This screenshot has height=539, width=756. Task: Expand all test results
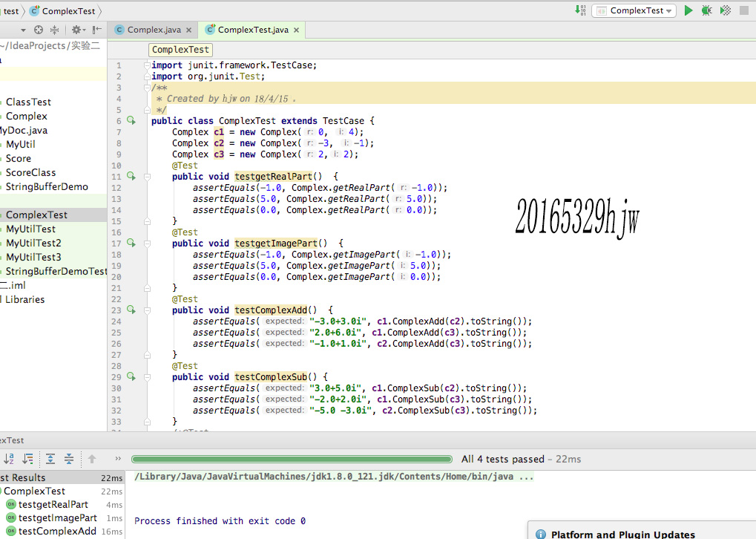click(x=50, y=459)
